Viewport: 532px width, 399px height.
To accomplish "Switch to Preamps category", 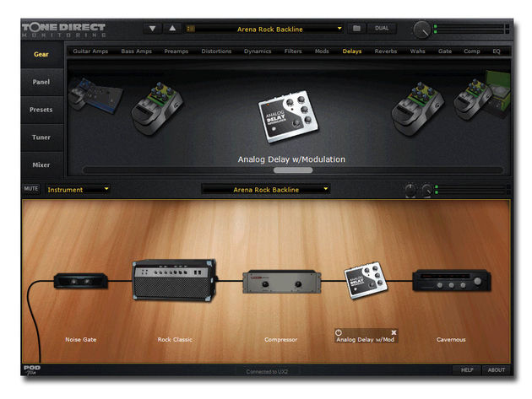I will (176, 51).
